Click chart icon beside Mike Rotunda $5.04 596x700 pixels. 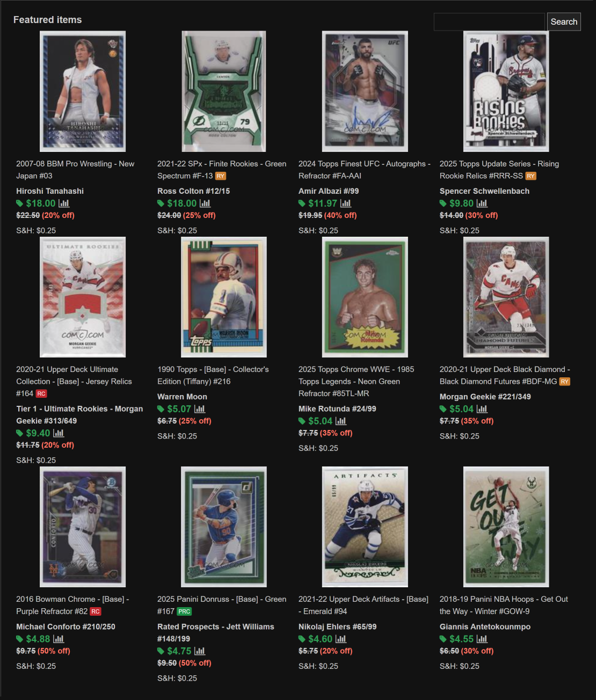point(341,421)
